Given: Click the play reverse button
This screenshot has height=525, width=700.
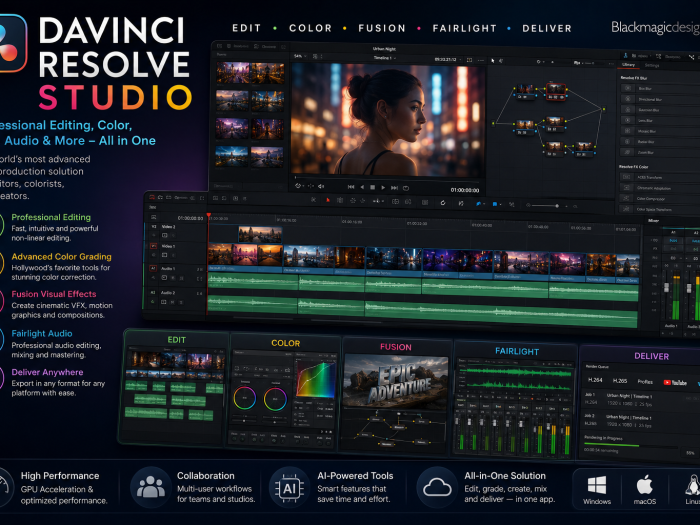Looking at the screenshot, I should tap(362, 188).
